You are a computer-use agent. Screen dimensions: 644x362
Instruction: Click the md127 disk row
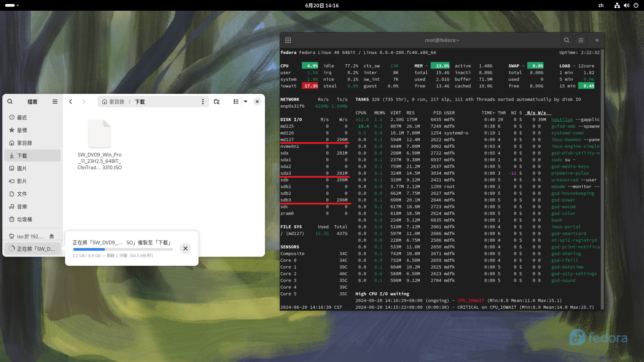tap(314, 140)
